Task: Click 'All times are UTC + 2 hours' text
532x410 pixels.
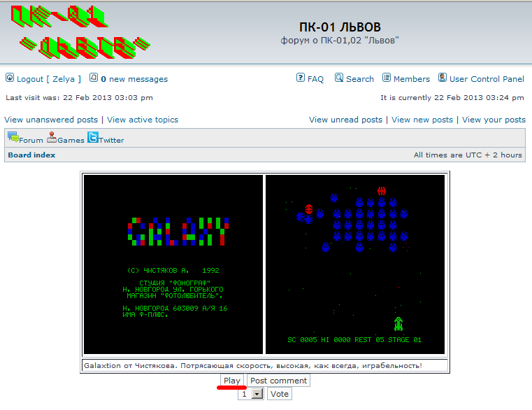Action: pos(468,155)
